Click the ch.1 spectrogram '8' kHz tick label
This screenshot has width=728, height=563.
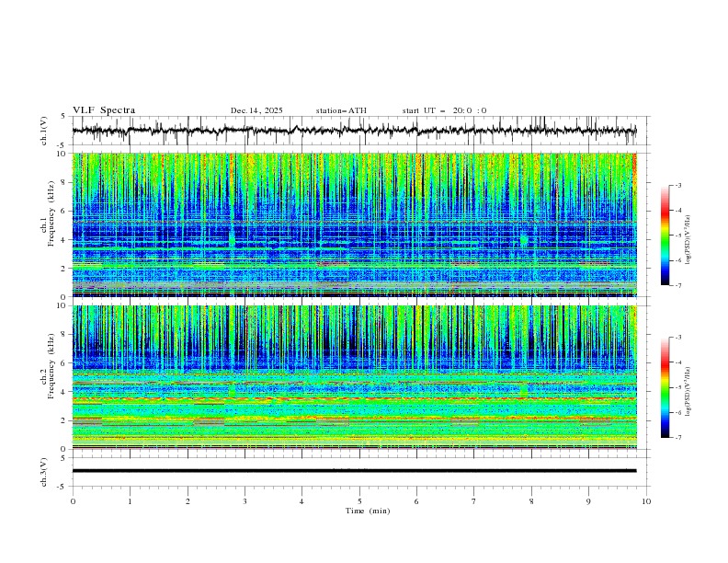pyautogui.click(x=64, y=182)
